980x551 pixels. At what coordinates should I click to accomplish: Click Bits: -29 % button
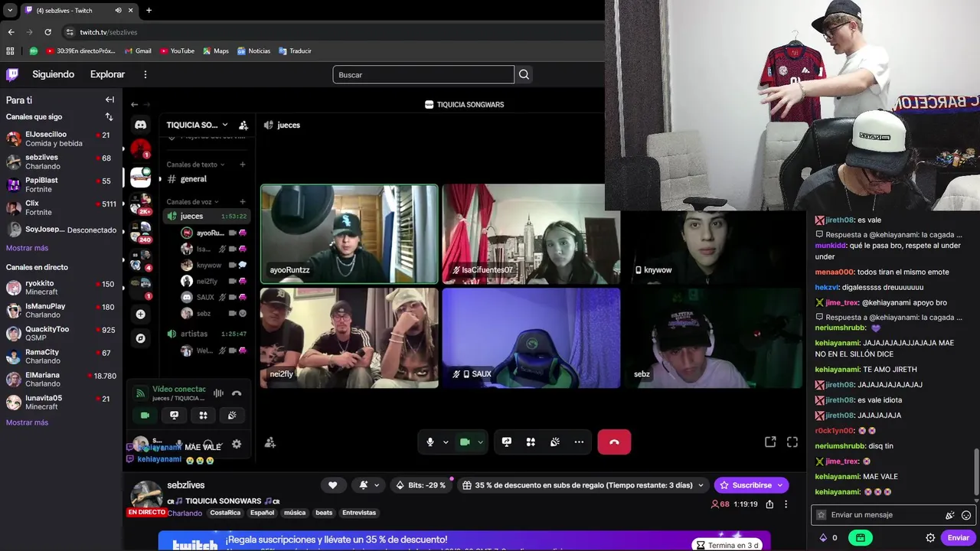[x=420, y=485]
